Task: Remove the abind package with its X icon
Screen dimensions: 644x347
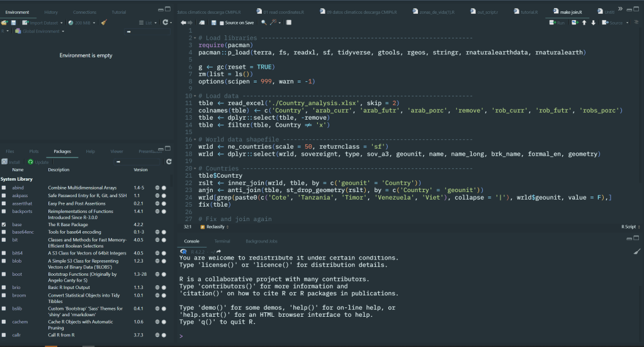Action: tap(164, 188)
